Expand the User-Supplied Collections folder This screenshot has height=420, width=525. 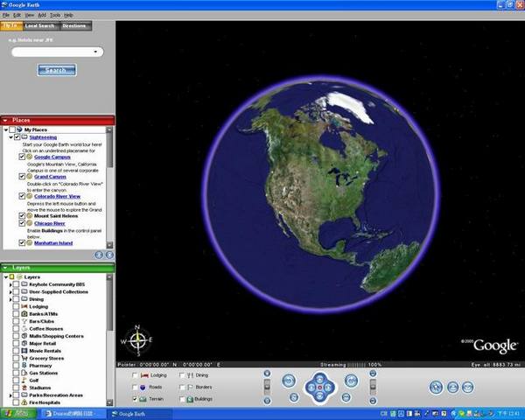tap(10, 292)
